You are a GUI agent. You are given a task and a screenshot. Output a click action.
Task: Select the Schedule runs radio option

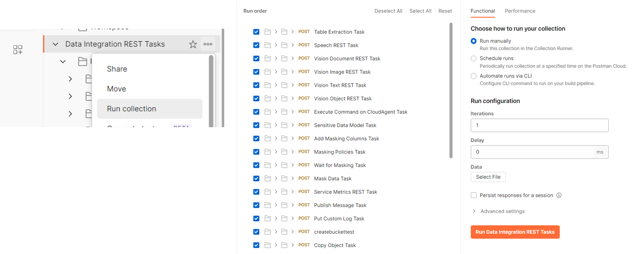(474, 59)
